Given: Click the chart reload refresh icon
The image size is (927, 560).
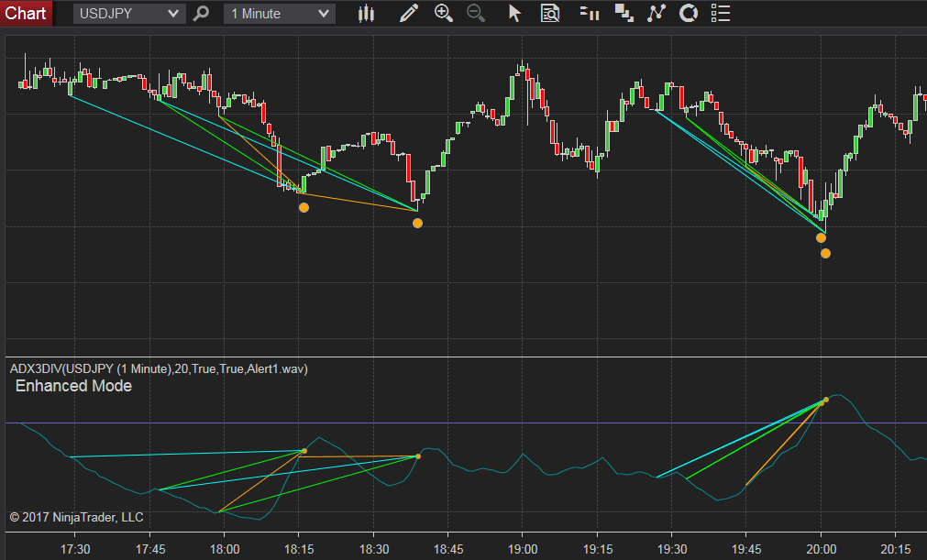Looking at the screenshot, I should click(x=688, y=13).
